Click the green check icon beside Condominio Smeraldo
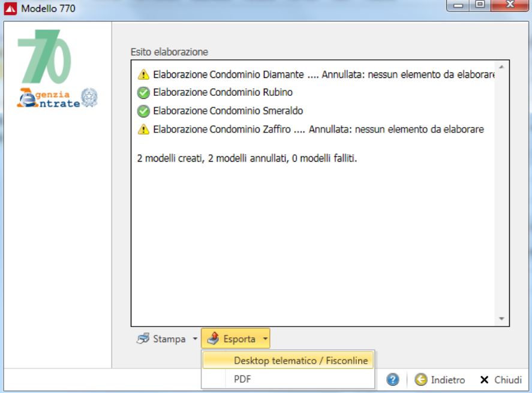Viewport: 532px width, 393px height. (x=143, y=111)
